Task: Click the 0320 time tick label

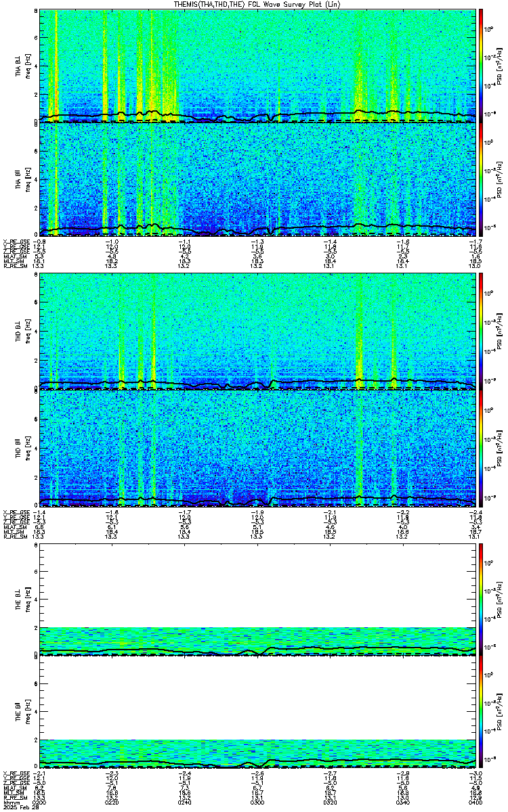Action: (330, 803)
